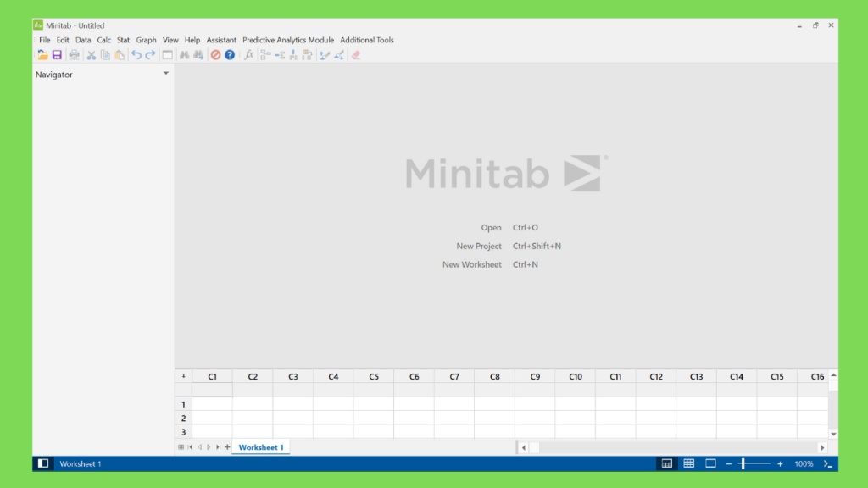
Task: Toggle the Navigator pane icon in status bar
Action: point(43,463)
